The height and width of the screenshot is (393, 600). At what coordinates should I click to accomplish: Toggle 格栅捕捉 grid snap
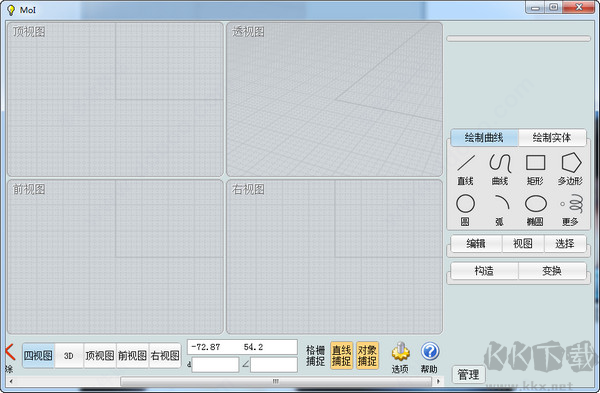click(316, 355)
